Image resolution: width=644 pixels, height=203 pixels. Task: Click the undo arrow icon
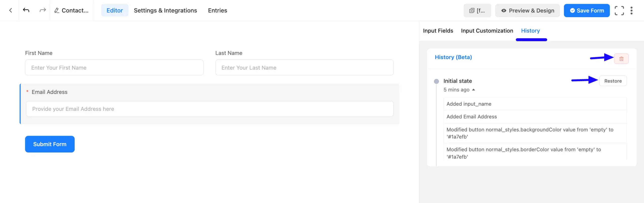point(26,10)
